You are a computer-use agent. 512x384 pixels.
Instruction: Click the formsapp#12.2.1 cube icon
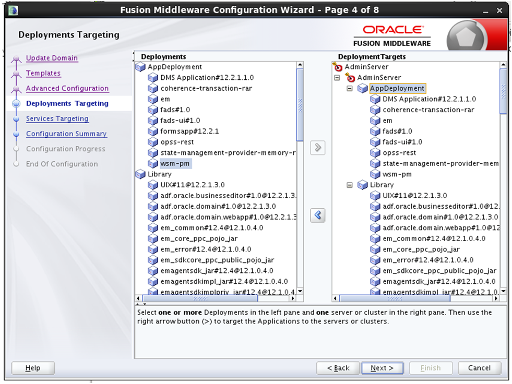(153, 131)
